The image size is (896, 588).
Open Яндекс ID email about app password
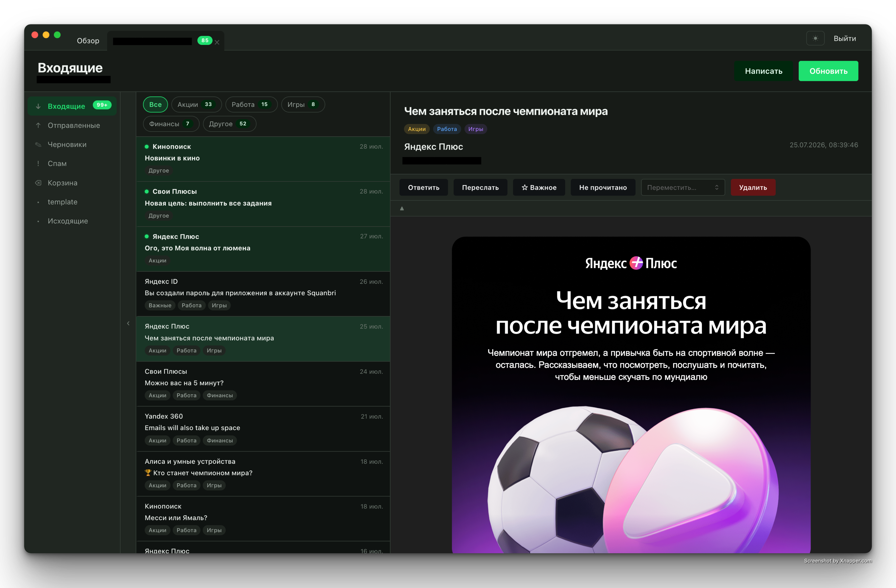coord(263,294)
